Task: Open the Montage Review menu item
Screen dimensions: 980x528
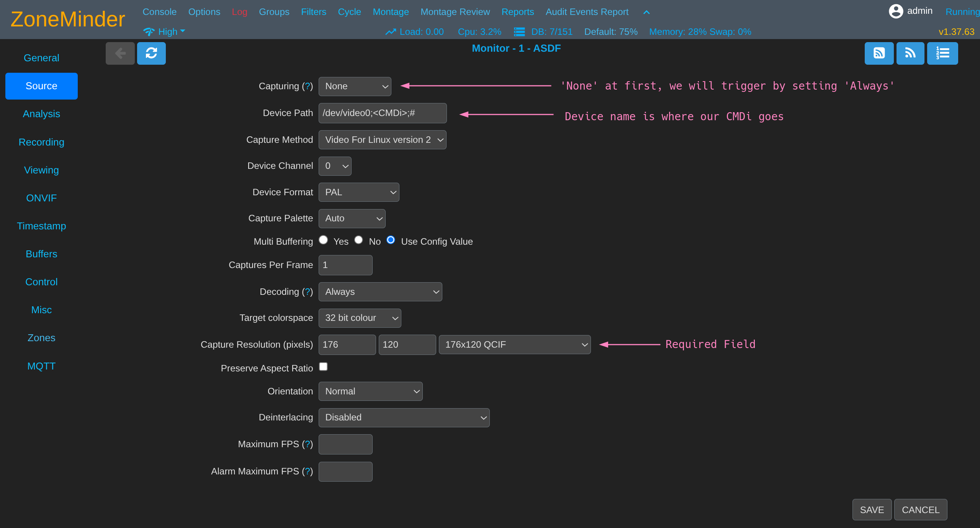Action: (x=455, y=12)
